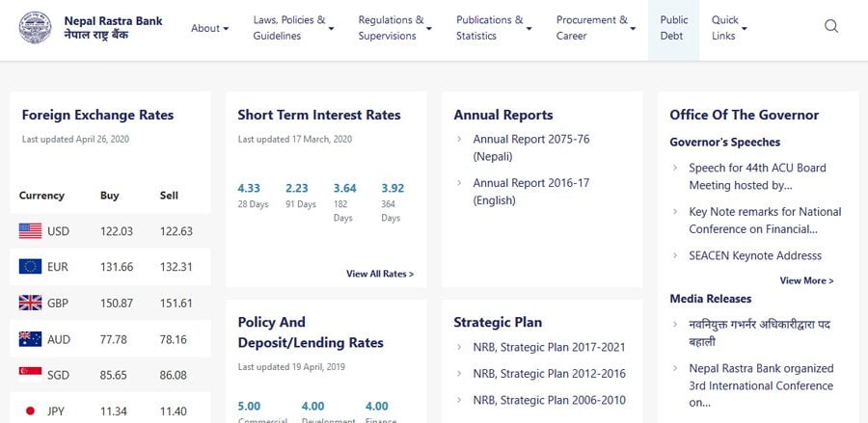The image size is (868, 423).
Task: Expand Laws, Policies & Guidelines menu
Action: coord(293,28)
